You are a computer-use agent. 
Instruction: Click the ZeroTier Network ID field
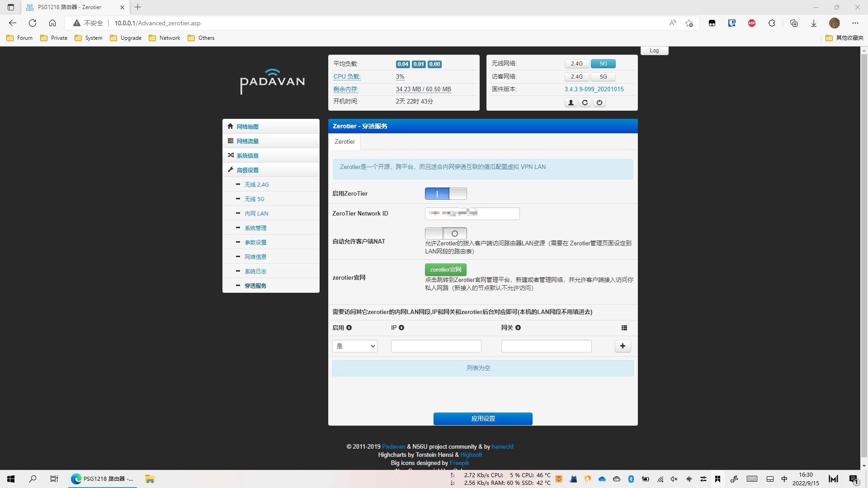tap(472, 214)
